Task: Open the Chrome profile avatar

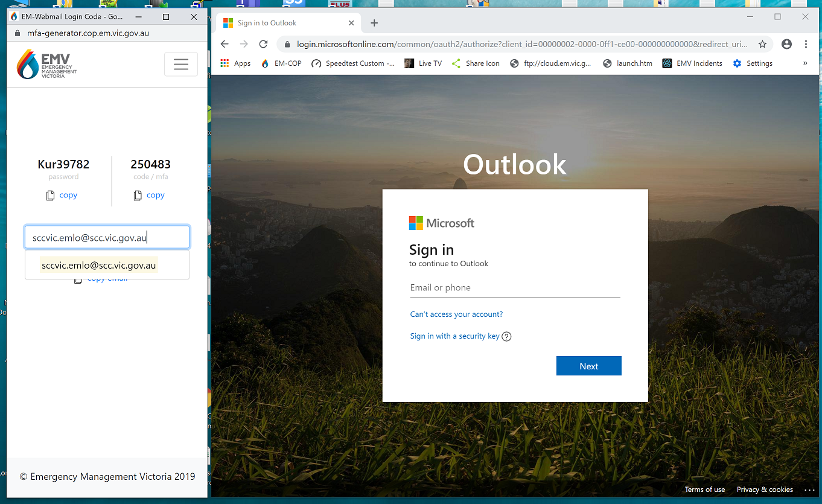Action: click(x=786, y=44)
